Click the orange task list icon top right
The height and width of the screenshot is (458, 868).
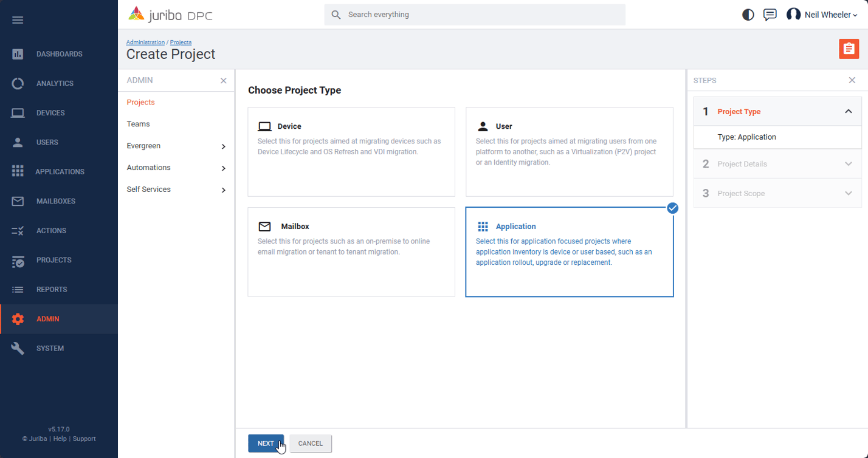point(849,49)
